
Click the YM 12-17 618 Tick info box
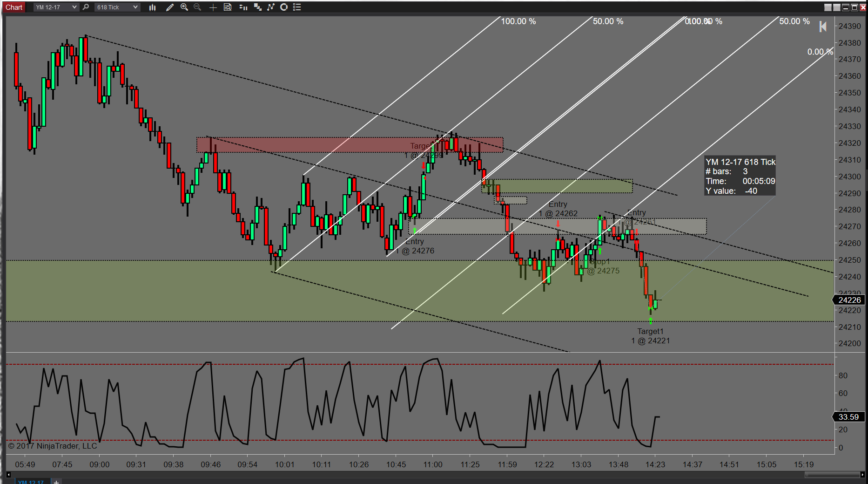click(x=740, y=176)
